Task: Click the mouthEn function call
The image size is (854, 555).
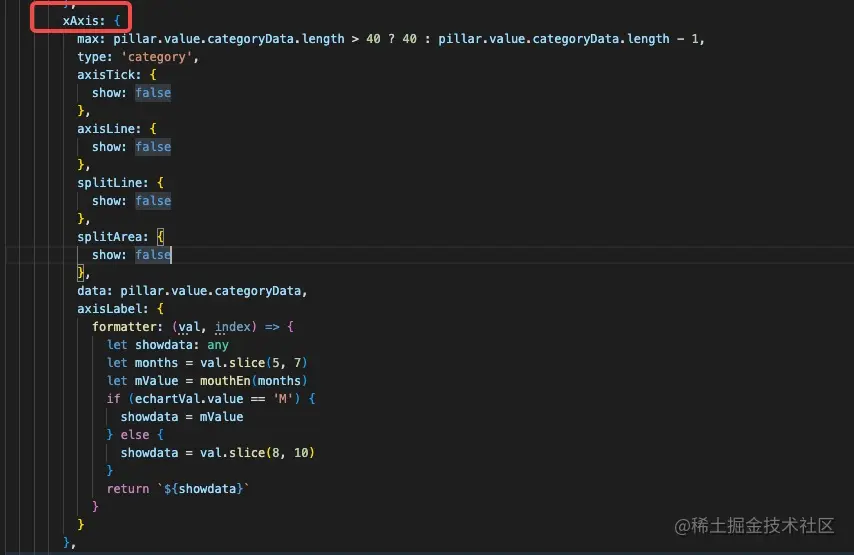Action: pyautogui.click(x=225, y=381)
